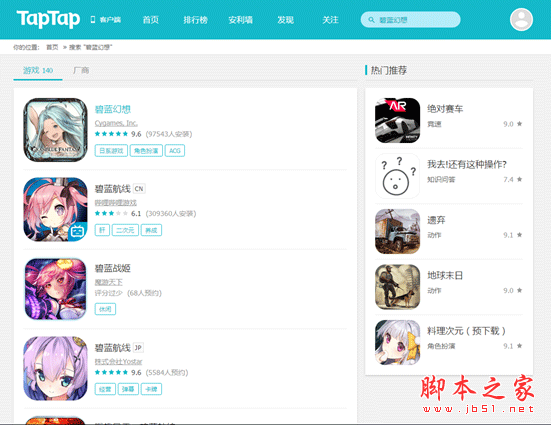Open the Cygames, Inc. publisher link
Screen dimensions: 551x425
click(x=116, y=123)
